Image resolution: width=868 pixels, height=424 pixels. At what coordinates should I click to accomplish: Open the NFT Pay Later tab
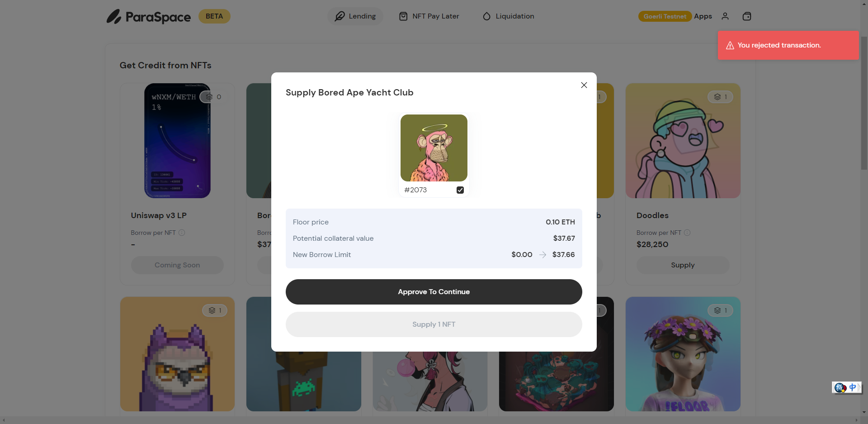429,16
